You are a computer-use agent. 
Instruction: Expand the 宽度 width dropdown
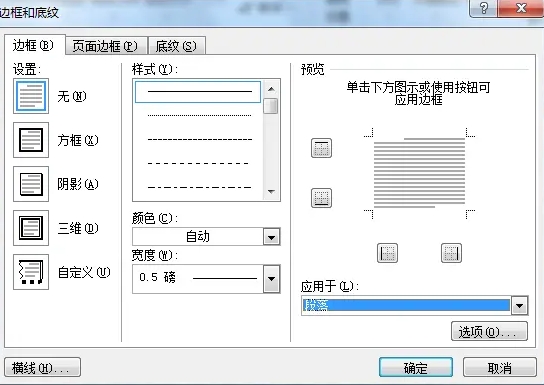click(x=271, y=279)
